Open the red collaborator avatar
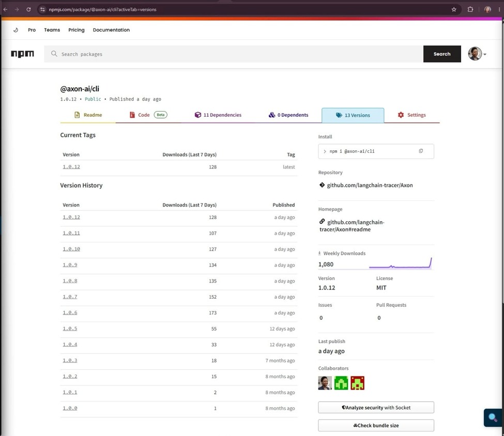This screenshot has height=436, width=504. [357, 383]
